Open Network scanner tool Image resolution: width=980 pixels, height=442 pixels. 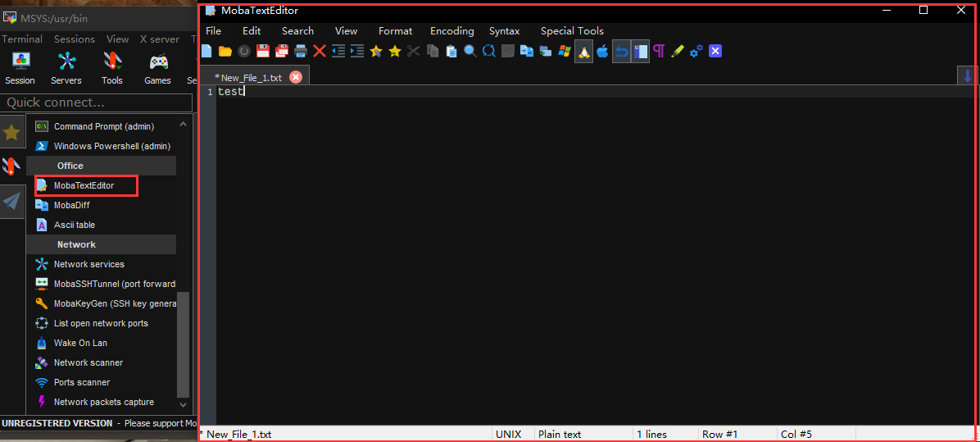[x=79, y=362]
